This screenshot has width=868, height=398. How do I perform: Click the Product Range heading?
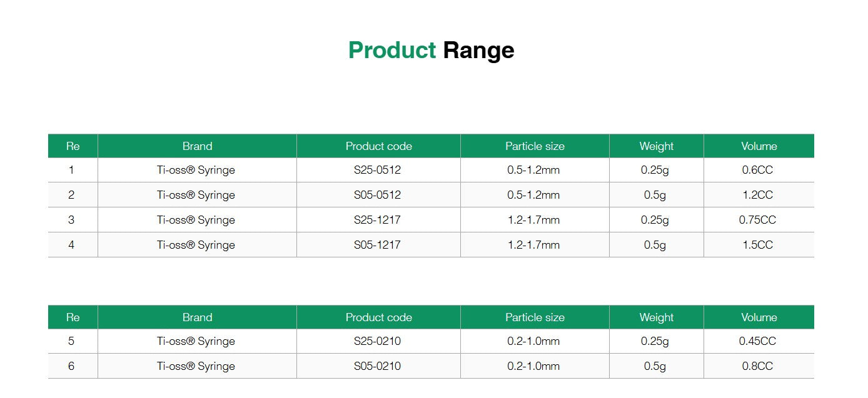click(431, 50)
